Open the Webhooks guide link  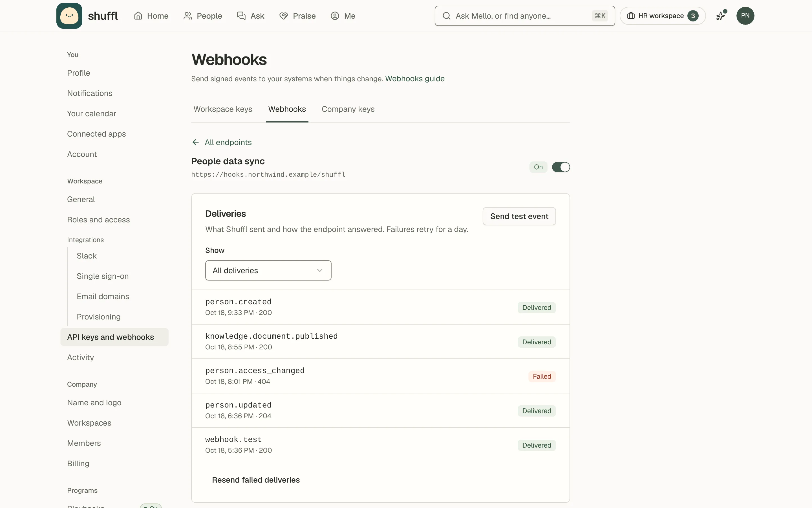click(x=415, y=79)
